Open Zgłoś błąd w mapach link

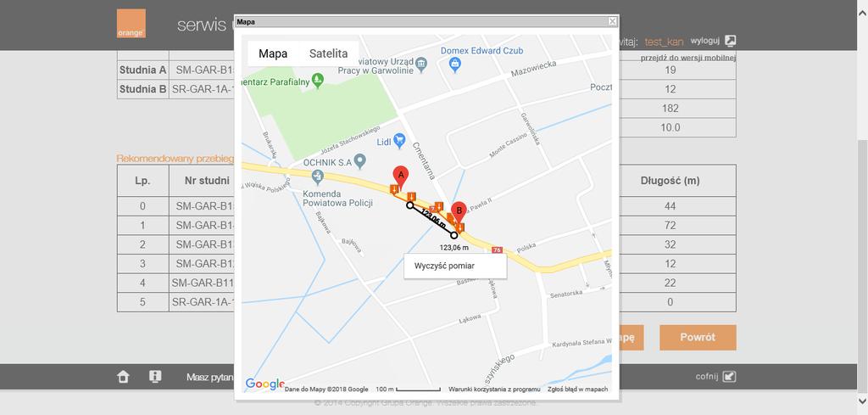(x=577, y=389)
